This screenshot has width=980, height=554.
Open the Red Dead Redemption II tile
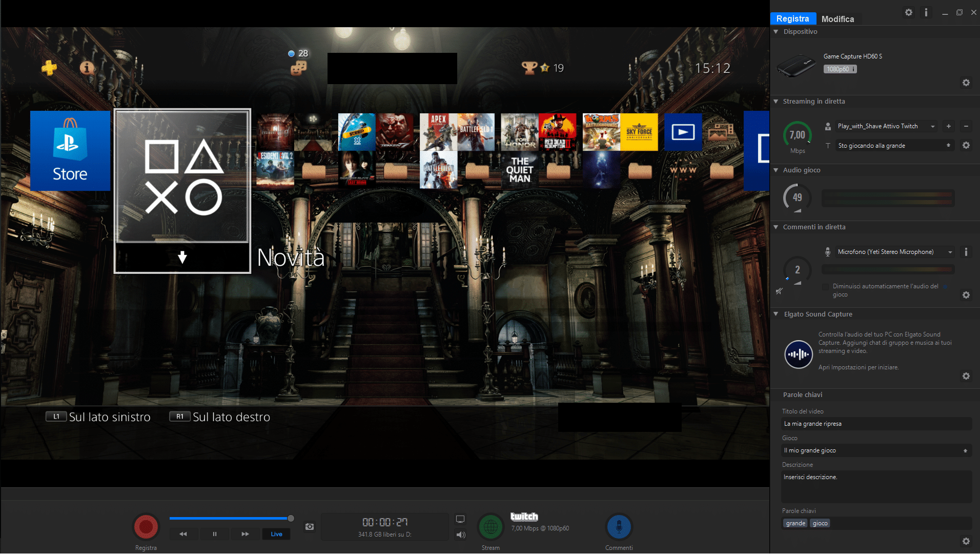coord(557,132)
